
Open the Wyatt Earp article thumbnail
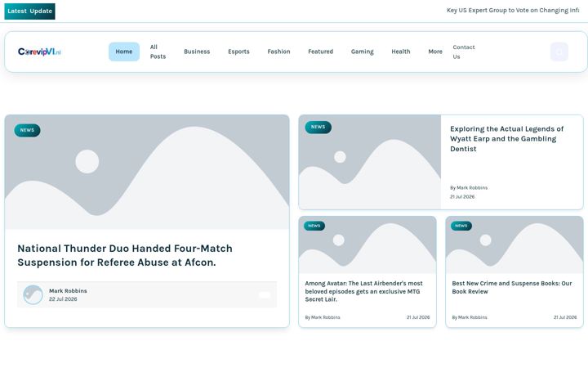click(x=370, y=162)
